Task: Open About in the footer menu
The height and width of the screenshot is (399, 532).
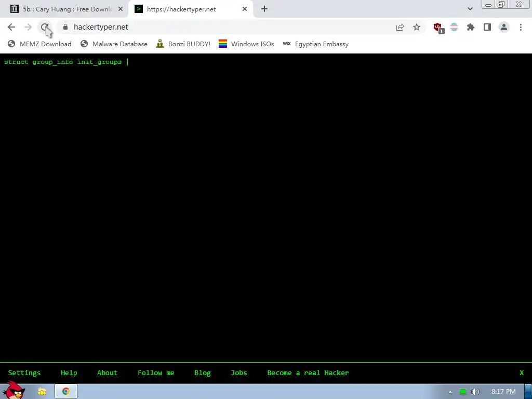Action: click(x=107, y=373)
